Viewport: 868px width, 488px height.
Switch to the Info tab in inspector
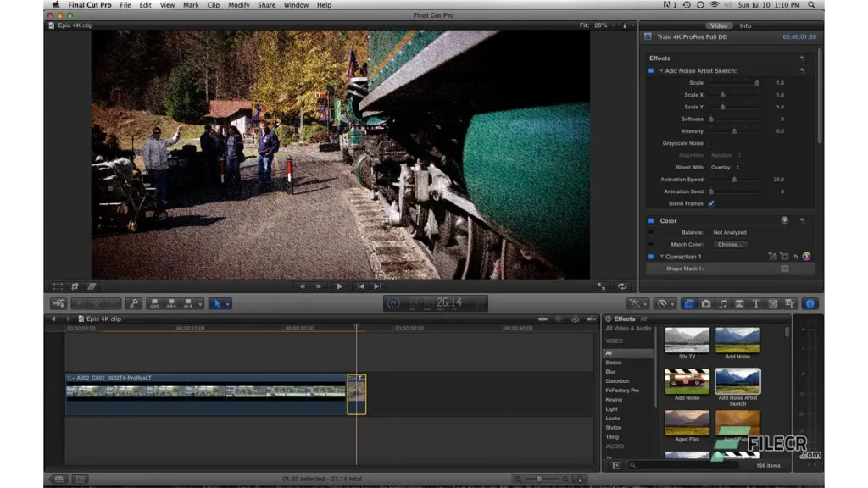point(745,25)
